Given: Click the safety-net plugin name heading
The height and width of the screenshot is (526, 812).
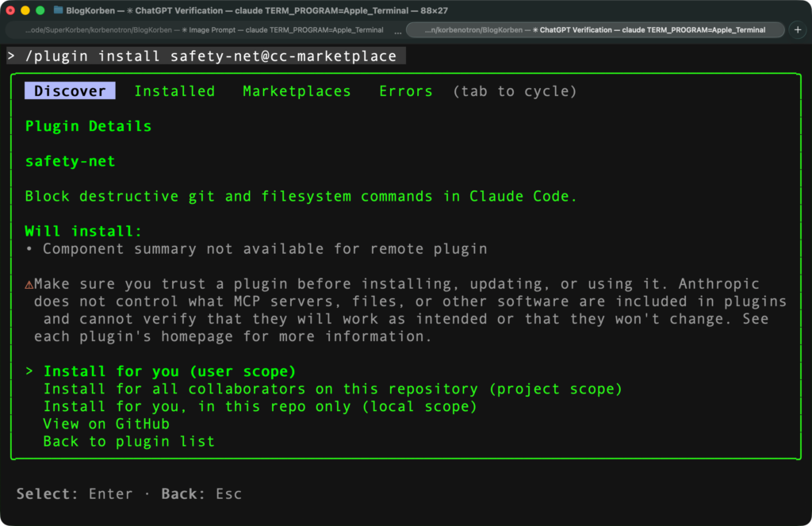Looking at the screenshot, I should [70, 161].
